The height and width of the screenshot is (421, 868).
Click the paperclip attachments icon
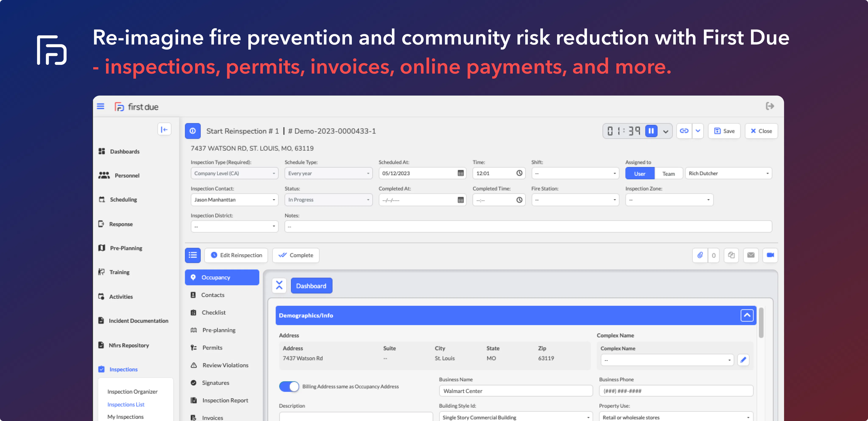(700, 255)
